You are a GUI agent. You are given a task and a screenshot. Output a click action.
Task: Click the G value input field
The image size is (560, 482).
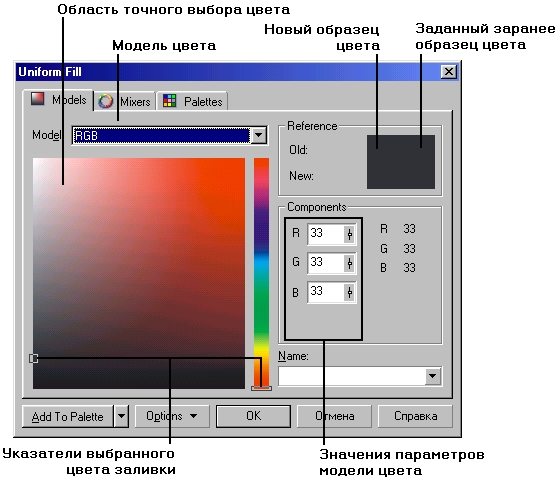325,263
